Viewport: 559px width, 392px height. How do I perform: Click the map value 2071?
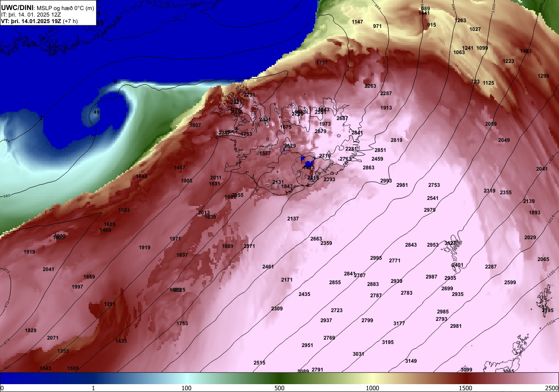point(53,338)
